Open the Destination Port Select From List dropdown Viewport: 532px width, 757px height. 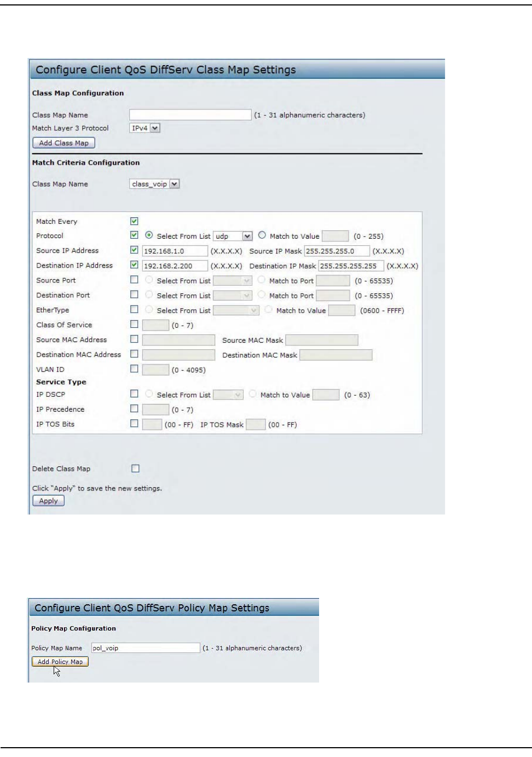(233, 295)
